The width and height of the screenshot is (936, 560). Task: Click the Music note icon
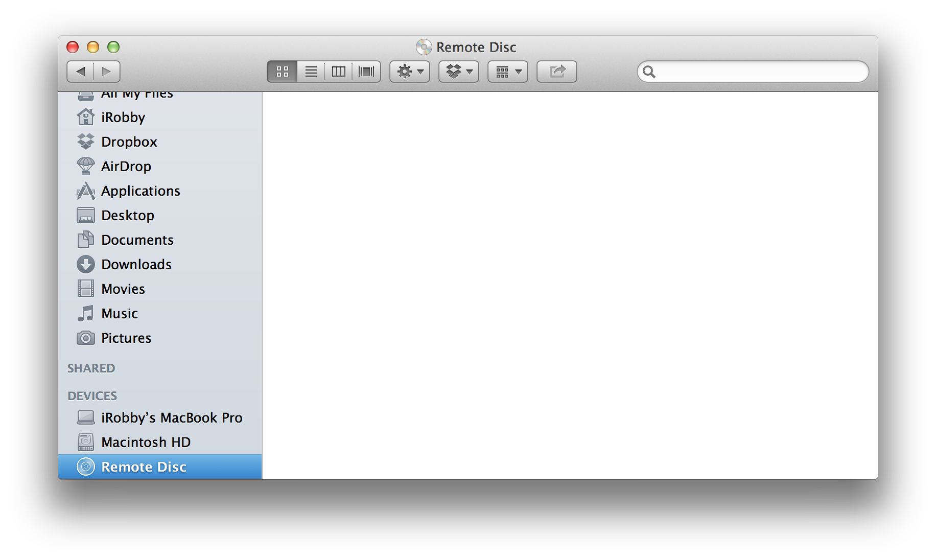85,313
